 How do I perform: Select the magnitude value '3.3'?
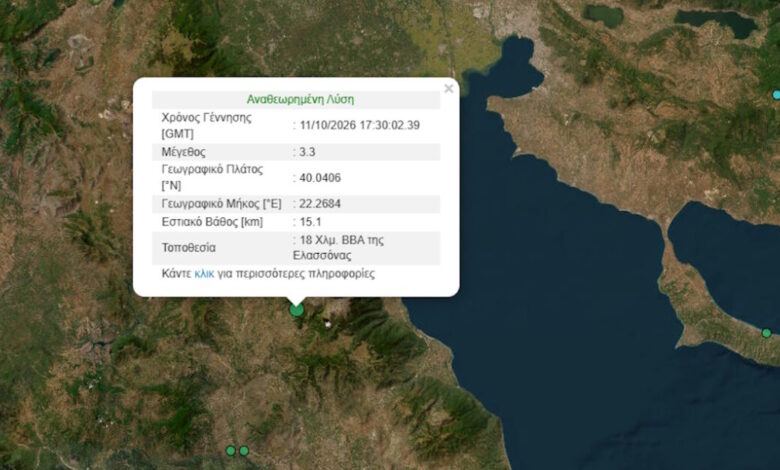coord(307,152)
